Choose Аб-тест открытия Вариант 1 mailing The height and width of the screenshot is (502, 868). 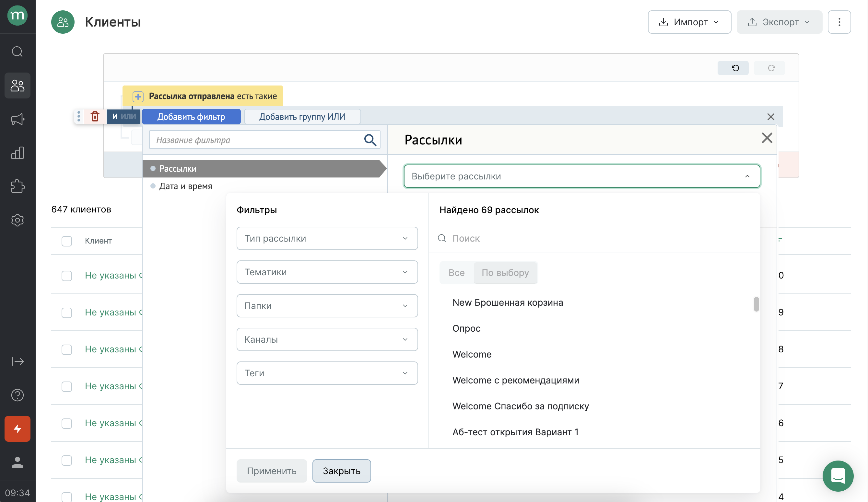coord(515,432)
